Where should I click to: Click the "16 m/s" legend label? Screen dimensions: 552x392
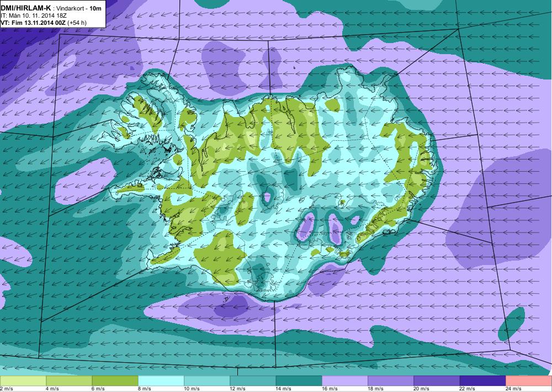(330, 389)
